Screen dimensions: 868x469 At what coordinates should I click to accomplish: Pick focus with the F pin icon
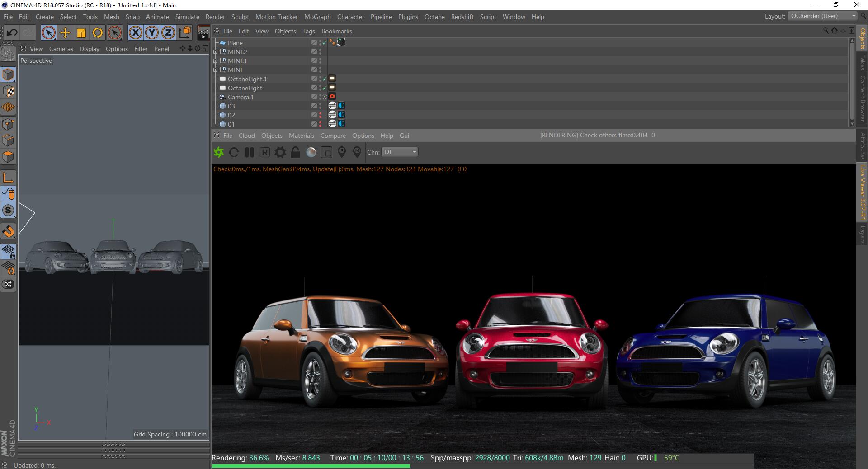pyautogui.click(x=342, y=152)
